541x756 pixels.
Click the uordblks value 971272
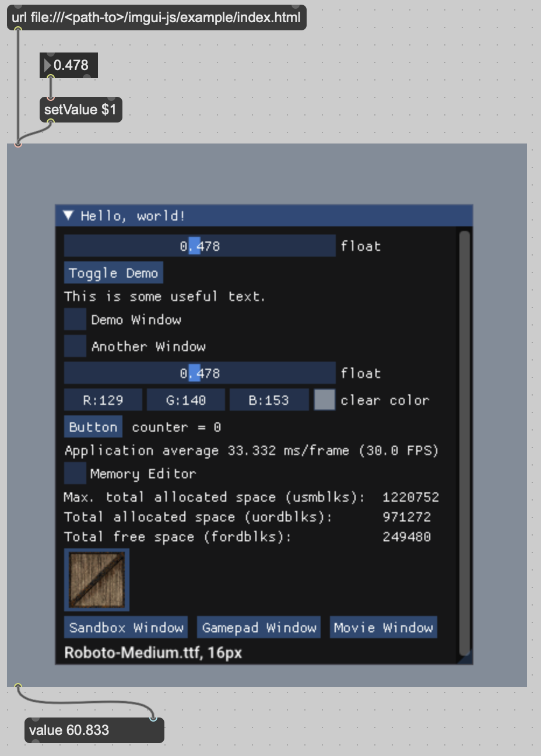pos(407,517)
